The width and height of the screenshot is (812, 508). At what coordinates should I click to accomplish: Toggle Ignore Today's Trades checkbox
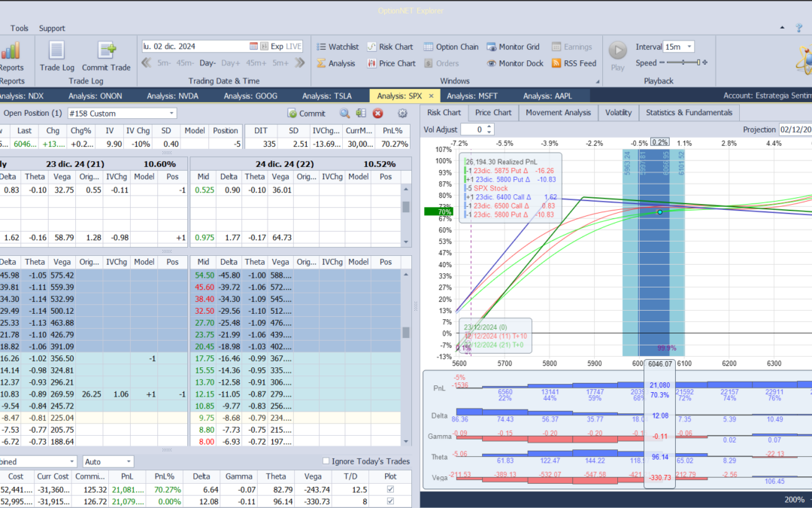326,461
